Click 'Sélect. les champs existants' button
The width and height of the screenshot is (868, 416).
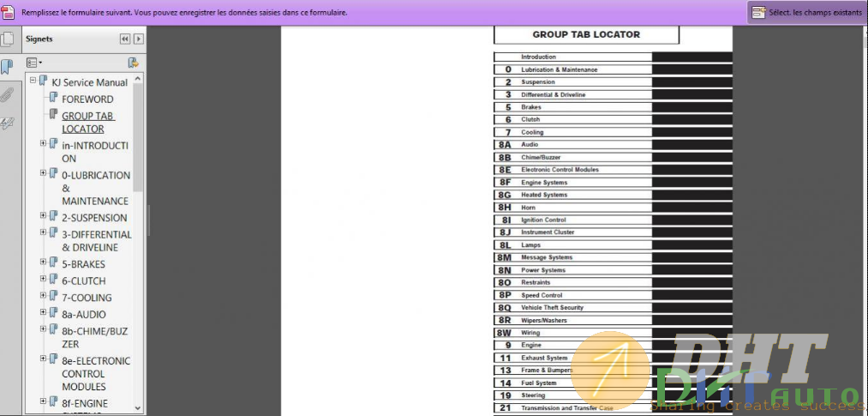[x=807, y=12]
